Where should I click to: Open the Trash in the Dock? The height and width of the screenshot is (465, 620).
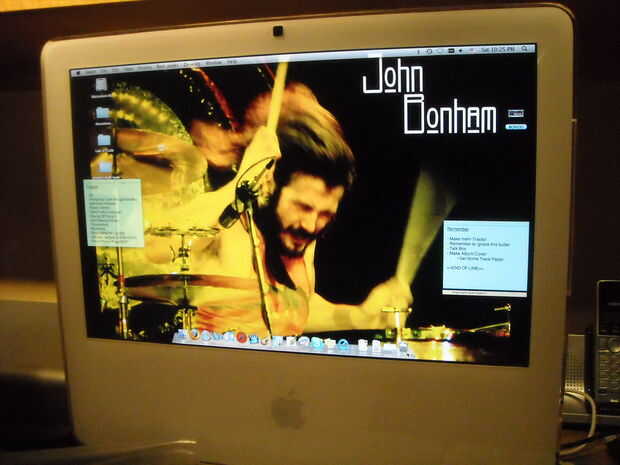tap(403, 347)
